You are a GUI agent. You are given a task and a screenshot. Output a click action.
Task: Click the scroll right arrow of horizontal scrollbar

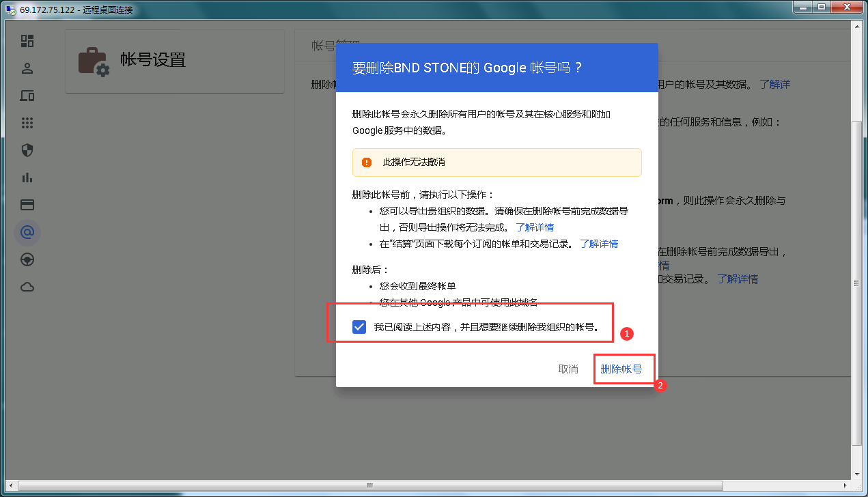coord(845,485)
